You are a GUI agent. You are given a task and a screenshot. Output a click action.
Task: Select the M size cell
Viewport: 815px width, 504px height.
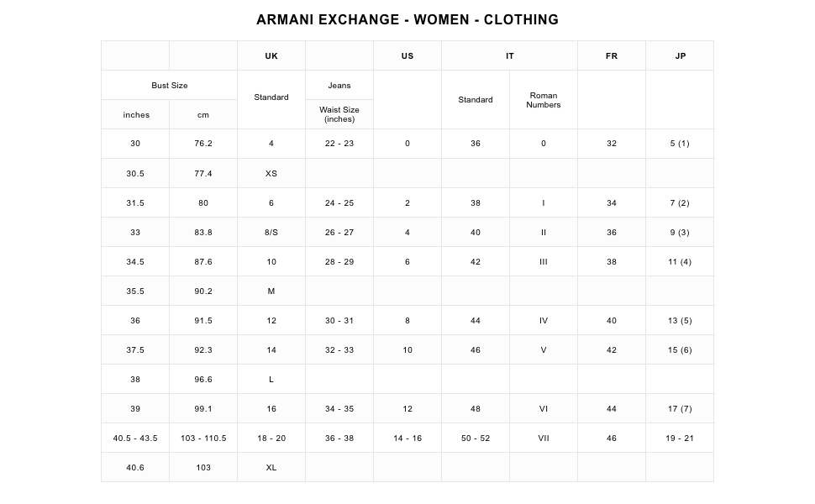271,291
